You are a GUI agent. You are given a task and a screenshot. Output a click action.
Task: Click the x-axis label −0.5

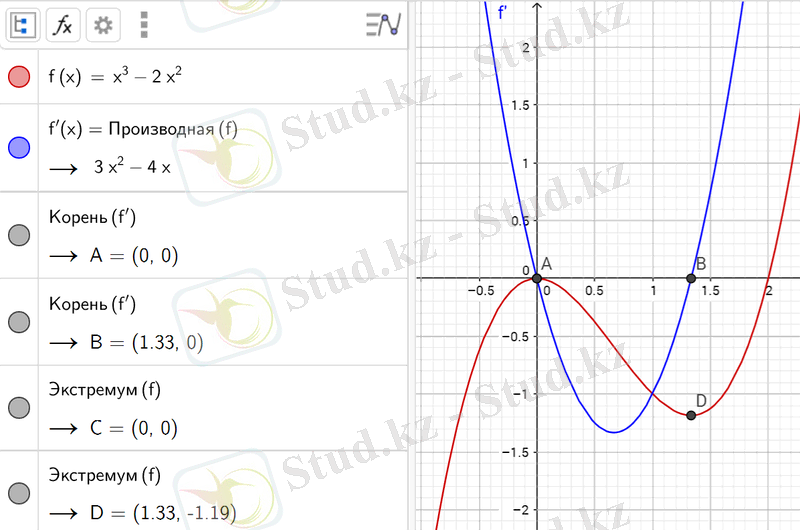(481, 291)
